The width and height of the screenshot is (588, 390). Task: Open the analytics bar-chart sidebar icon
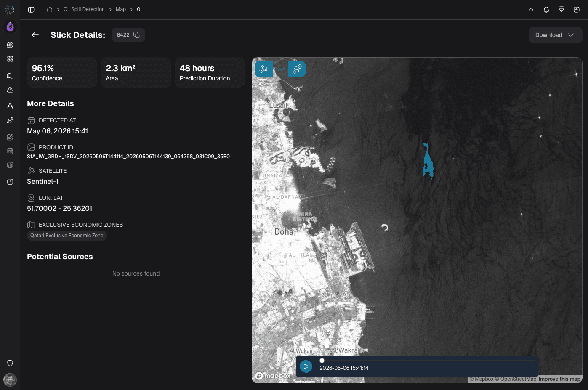coord(10,165)
